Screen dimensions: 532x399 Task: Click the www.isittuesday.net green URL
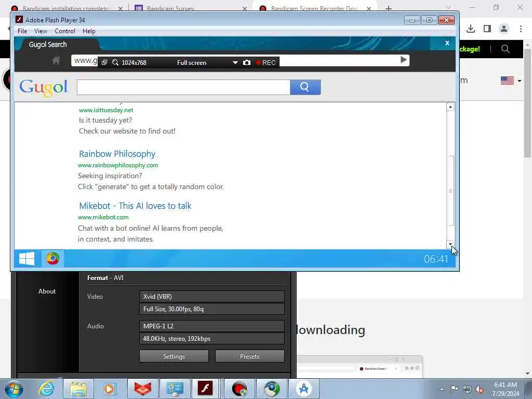106,110
